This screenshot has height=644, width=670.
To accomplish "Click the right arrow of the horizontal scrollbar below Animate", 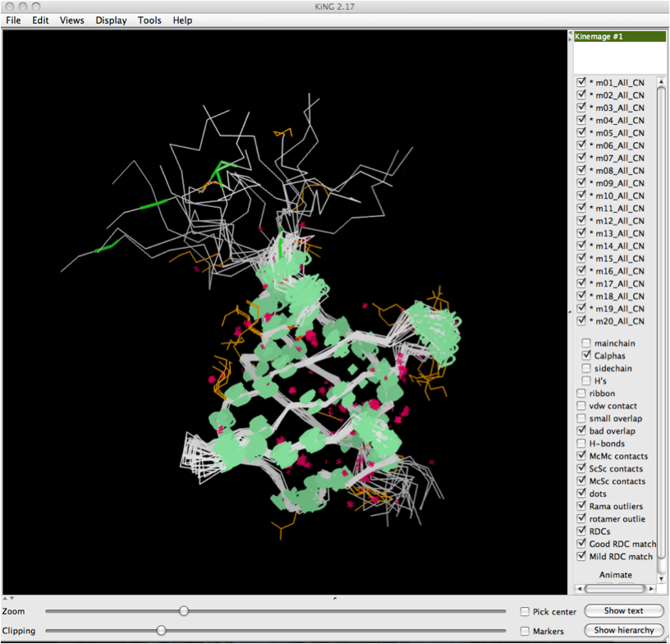I will [x=653, y=588].
